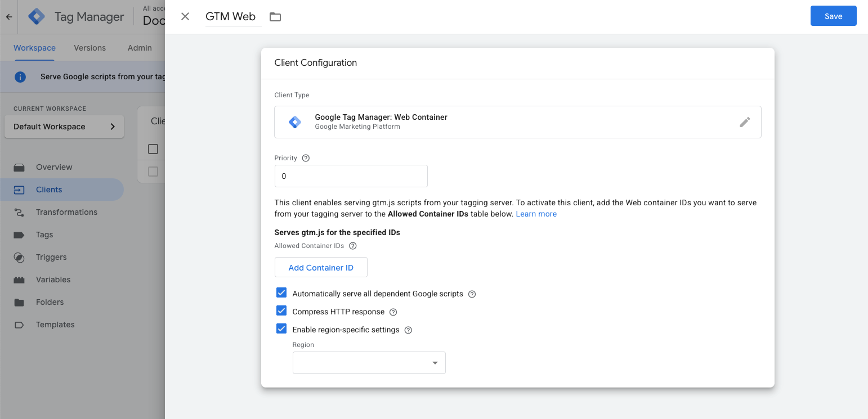Image resolution: width=868 pixels, height=419 pixels.
Task: Click the GTM Web client name field
Action: coord(233,16)
